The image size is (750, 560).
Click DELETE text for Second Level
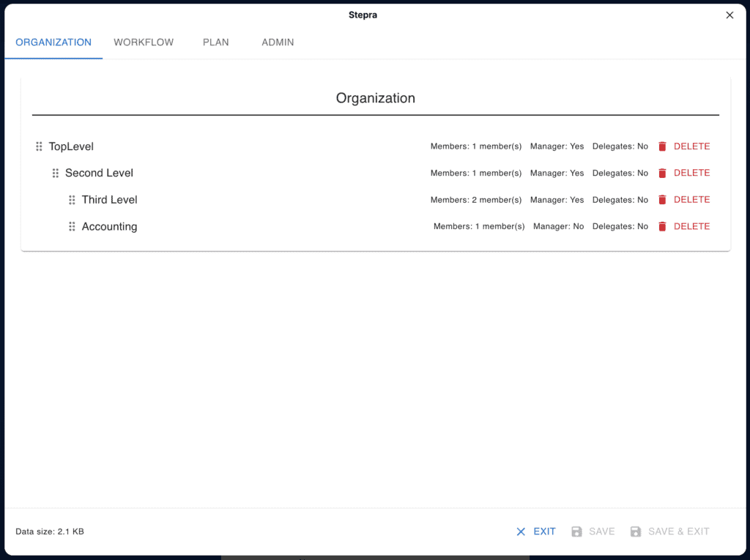[691, 173]
